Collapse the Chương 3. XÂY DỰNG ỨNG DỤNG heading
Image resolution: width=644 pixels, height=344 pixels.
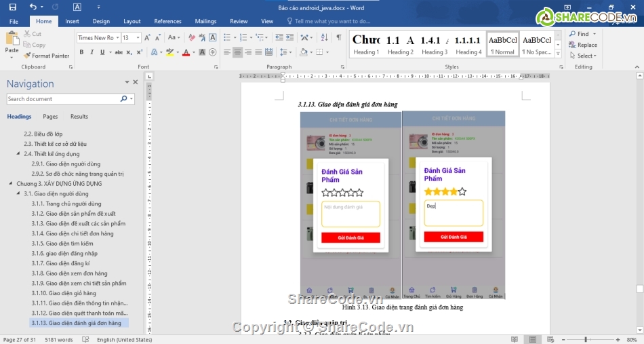[11, 184]
